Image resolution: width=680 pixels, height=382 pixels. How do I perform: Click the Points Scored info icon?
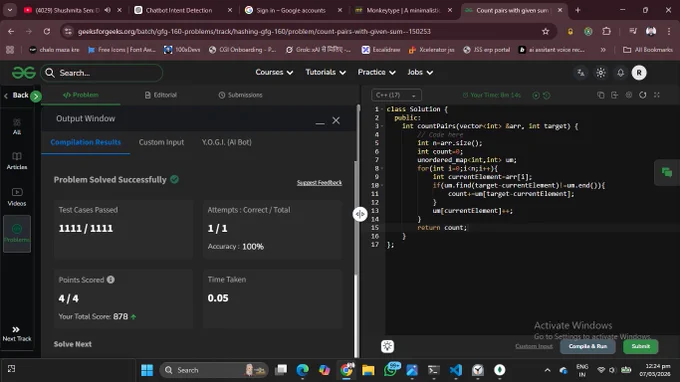(111, 280)
